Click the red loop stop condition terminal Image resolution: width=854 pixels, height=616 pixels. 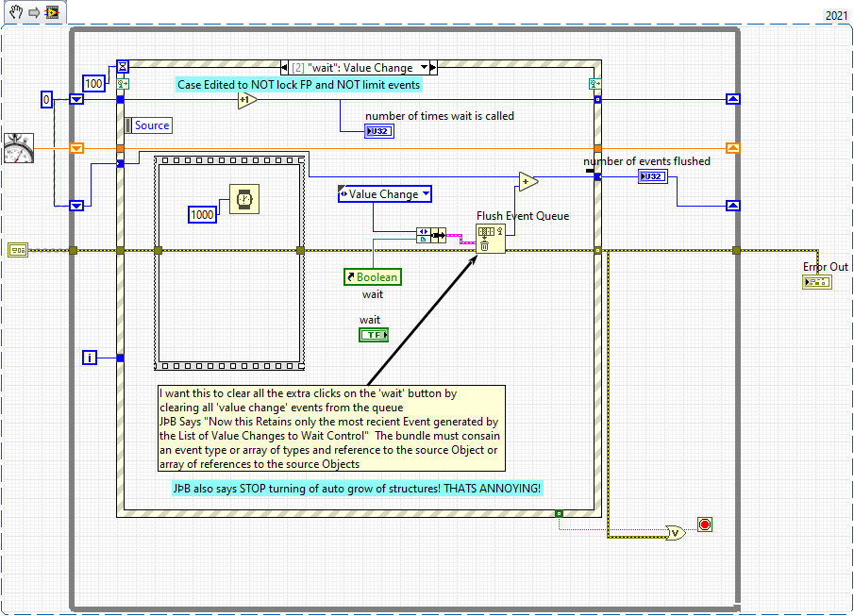click(x=705, y=524)
